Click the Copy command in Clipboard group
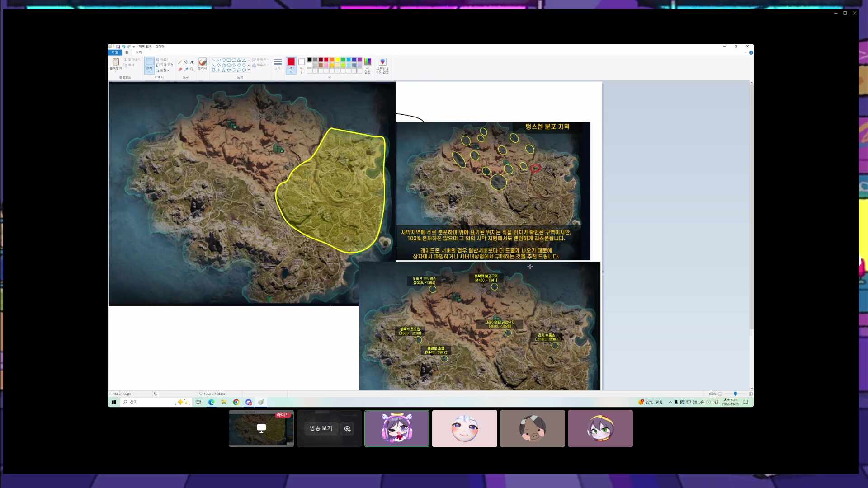The height and width of the screenshot is (488, 868). [129, 65]
